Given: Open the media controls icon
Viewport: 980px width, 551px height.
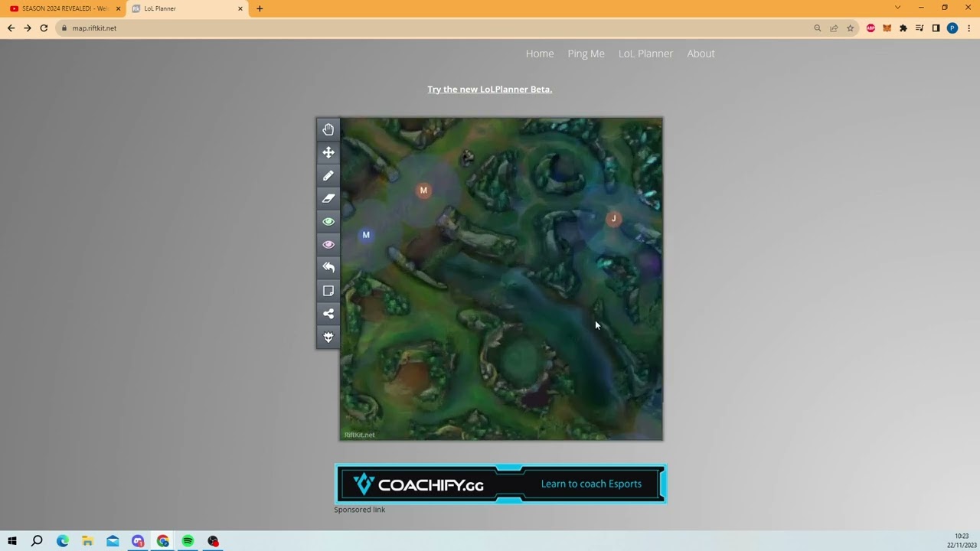Looking at the screenshot, I should [920, 28].
